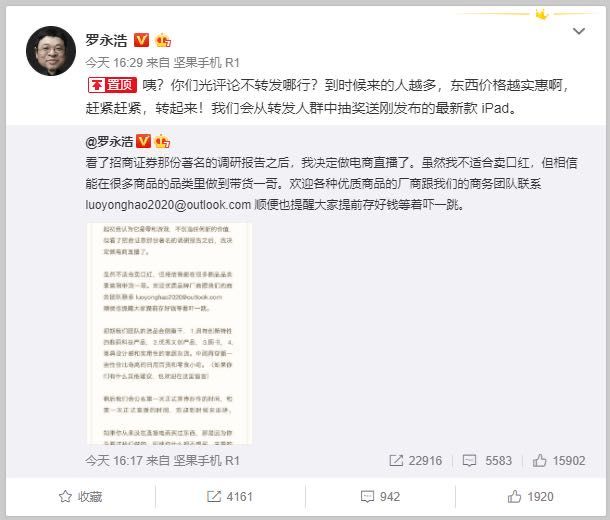Toggle 收藏 favorite on this post

pos(81,497)
